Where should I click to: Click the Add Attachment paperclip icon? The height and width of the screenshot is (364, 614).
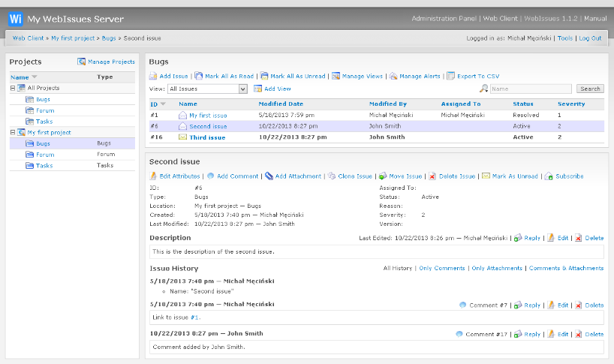coord(269,176)
